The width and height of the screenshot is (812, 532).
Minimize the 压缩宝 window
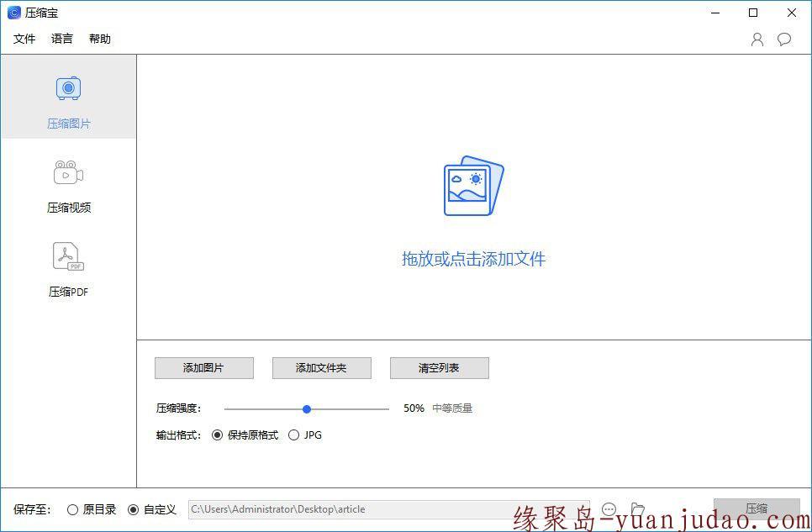pos(715,13)
